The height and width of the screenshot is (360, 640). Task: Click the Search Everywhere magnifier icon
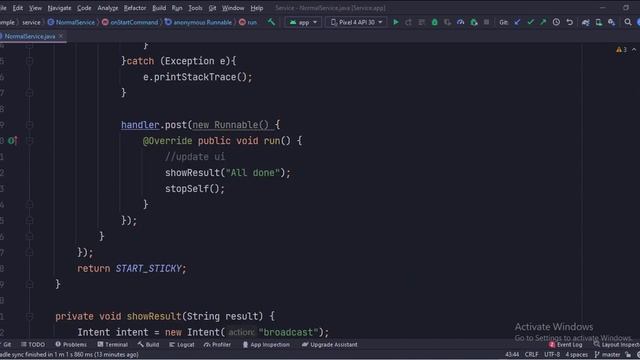[628, 22]
